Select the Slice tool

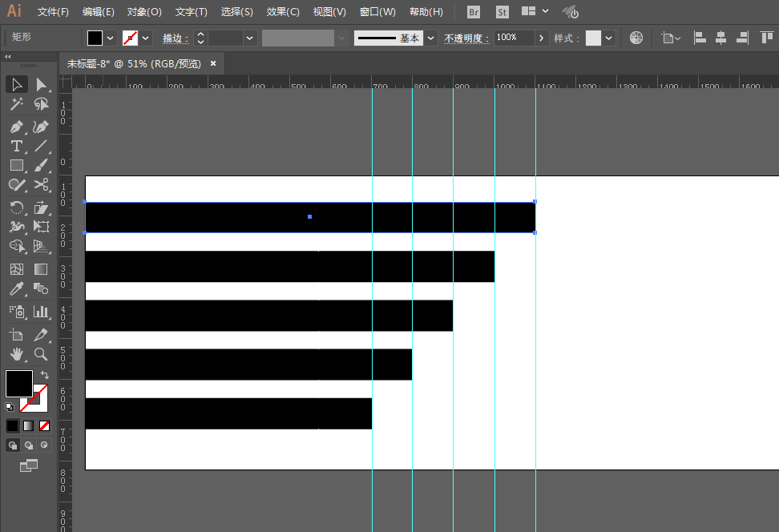coord(41,335)
